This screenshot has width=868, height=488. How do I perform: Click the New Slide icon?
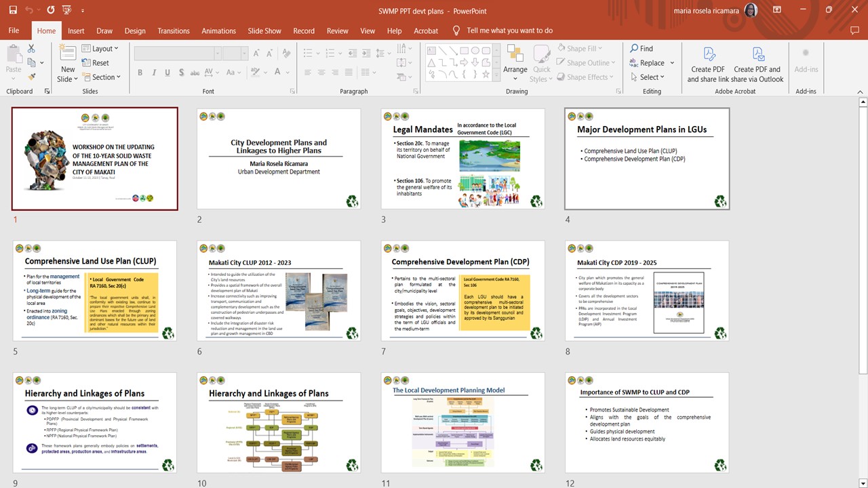click(67, 54)
